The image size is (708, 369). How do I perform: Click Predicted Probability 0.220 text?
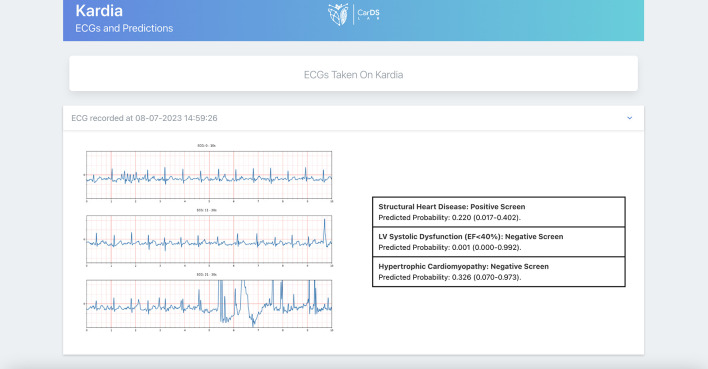pos(449,218)
